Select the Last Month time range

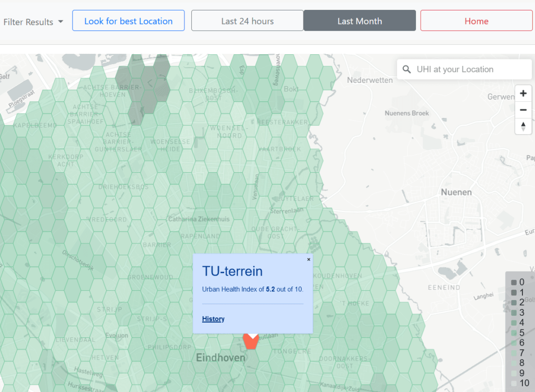pos(359,21)
